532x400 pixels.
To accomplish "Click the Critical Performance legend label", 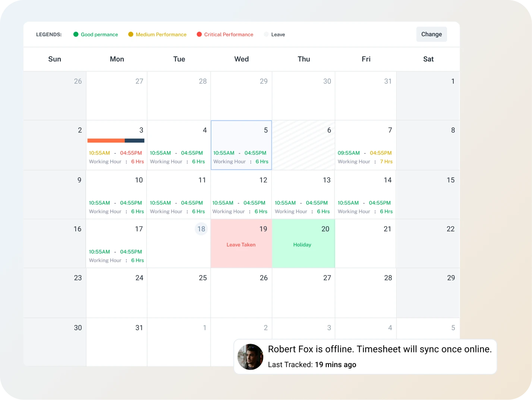I will pos(229,34).
